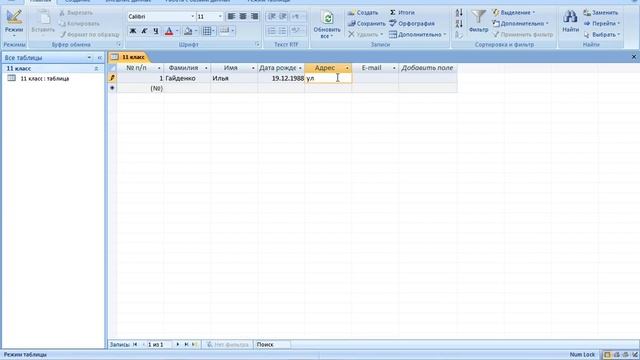The height and width of the screenshot is (360, 640).
Task: Click the № п/п column header
Action: click(140, 68)
